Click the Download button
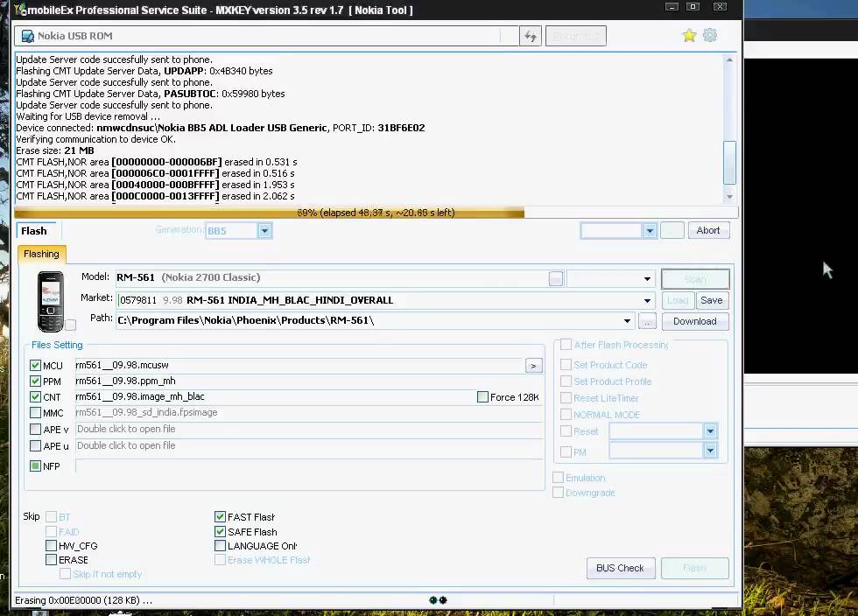858x616 pixels. coord(695,321)
